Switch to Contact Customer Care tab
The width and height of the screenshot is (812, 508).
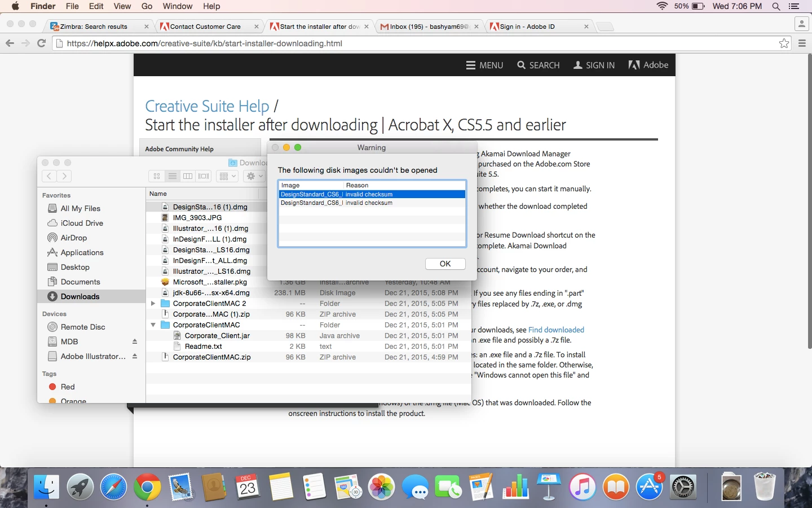coord(209,27)
